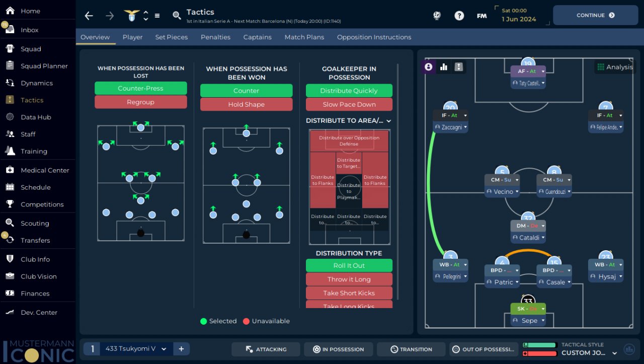This screenshot has width=644, height=364.
Task: Click the Transfers icon in sidebar
Action: [10, 240]
